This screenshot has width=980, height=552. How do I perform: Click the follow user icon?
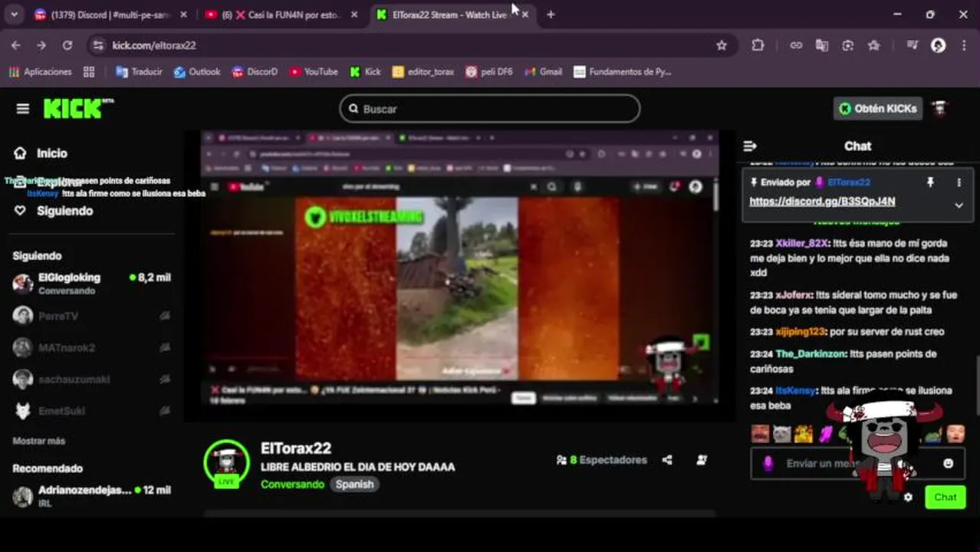702,460
